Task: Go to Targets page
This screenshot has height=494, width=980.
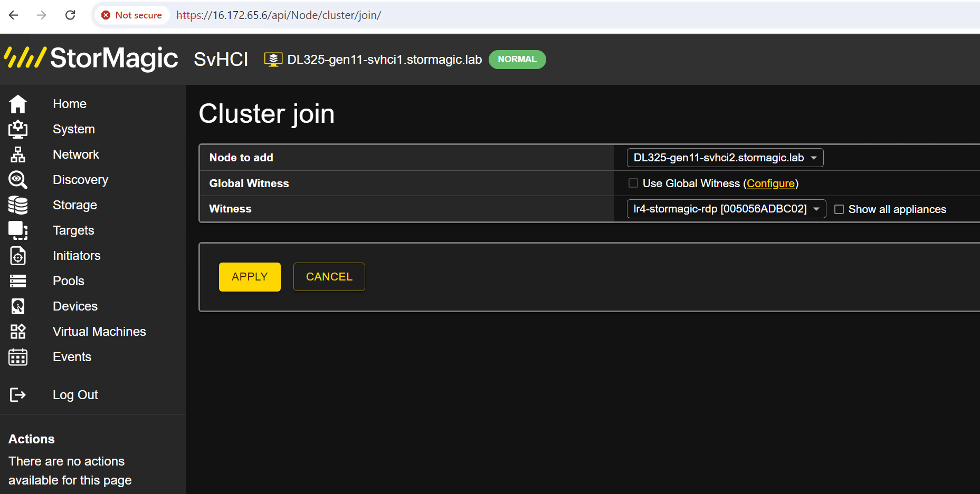Action: 73,230
